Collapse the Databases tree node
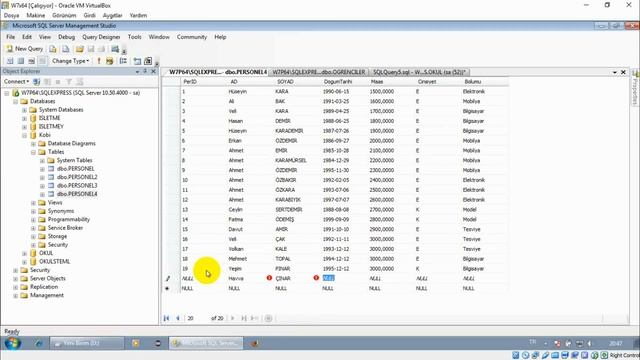 [x=16, y=101]
